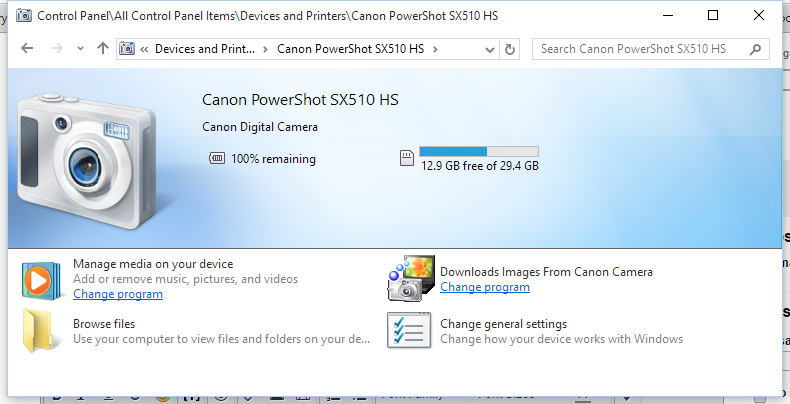Change program for Downloads Images
This screenshot has width=790, height=404.
pos(485,287)
